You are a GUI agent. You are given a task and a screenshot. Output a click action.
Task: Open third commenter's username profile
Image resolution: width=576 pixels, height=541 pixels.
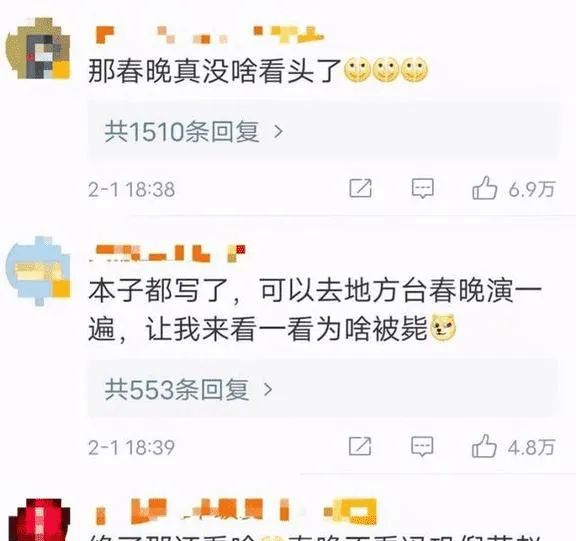coord(235,511)
